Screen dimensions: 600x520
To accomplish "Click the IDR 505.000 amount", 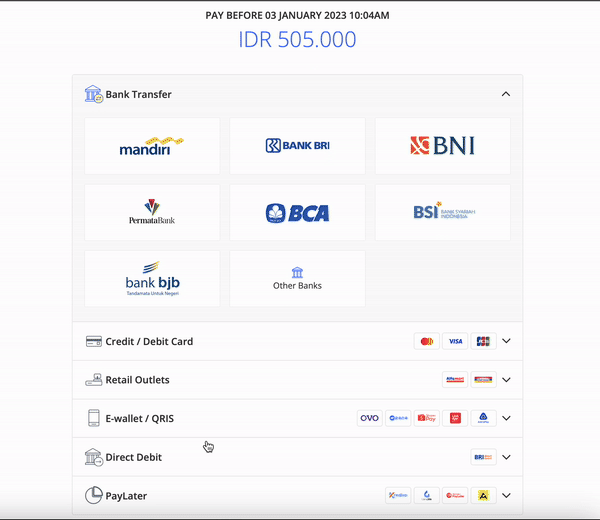I will (297, 39).
